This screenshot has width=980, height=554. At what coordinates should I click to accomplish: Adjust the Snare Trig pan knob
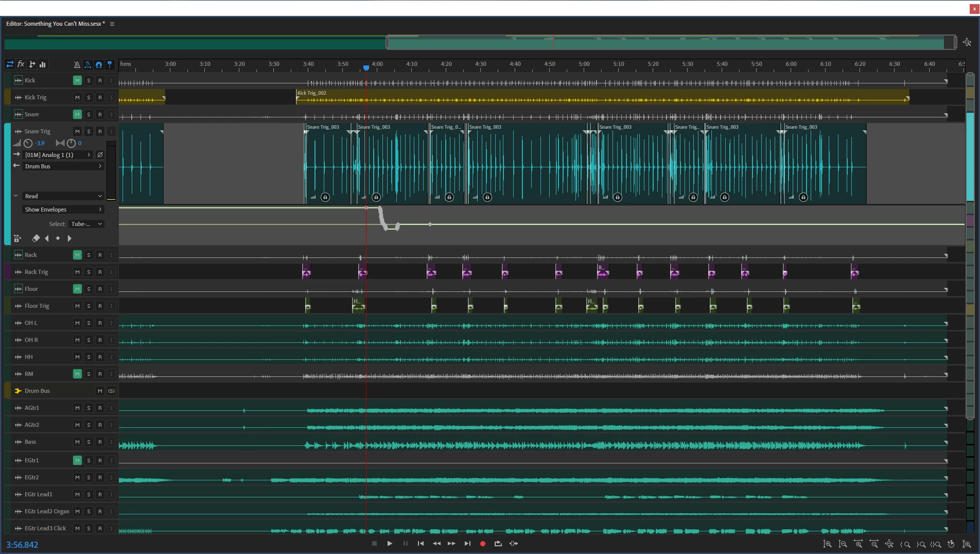[72, 144]
